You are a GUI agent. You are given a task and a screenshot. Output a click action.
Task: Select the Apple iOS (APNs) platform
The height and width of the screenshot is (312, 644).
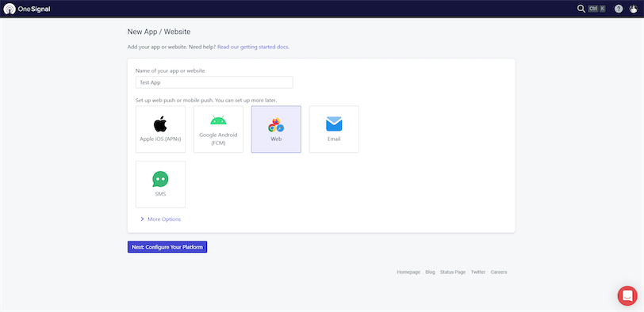(x=160, y=129)
